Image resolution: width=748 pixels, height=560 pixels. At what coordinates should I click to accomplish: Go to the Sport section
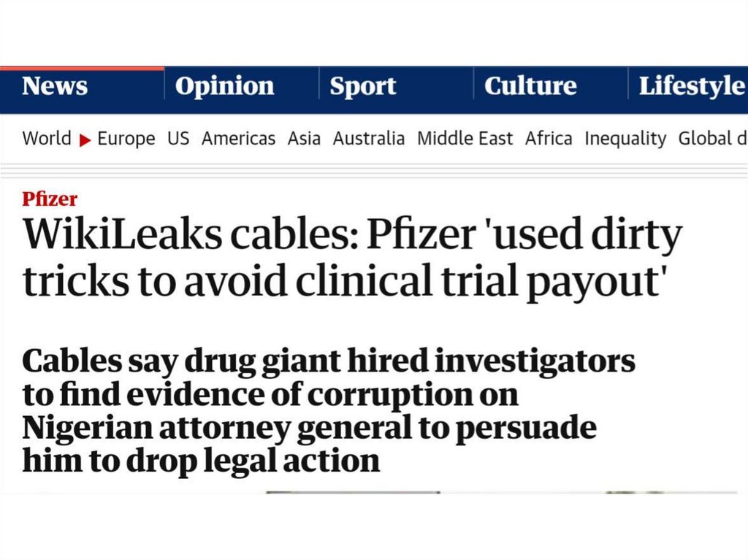click(363, 86)
